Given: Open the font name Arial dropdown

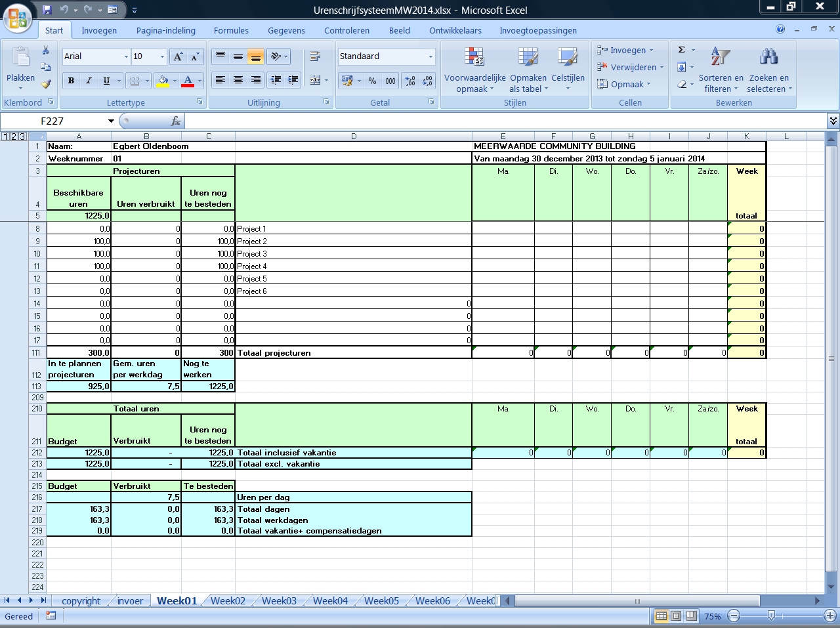Looking at the screenshot, I should [x=126, y=57].
